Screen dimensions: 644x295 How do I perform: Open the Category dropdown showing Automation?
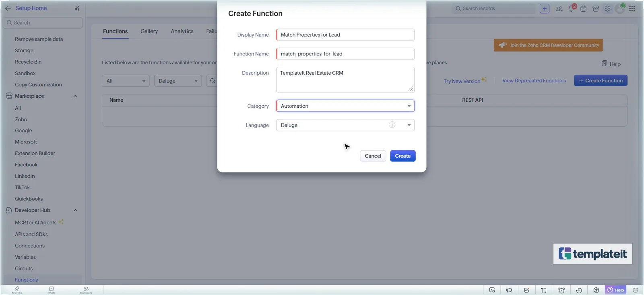(x=345, y=106)
